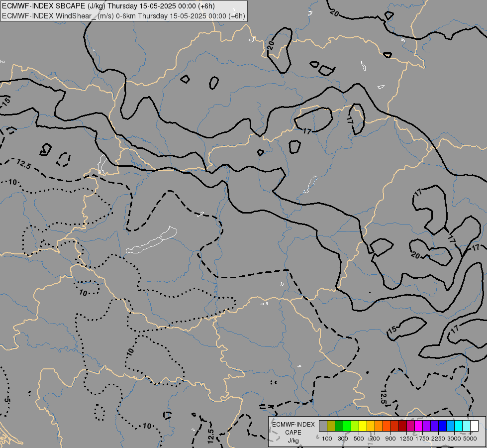Select the olive swatch in CAPE legend

[x=331, y=426]
